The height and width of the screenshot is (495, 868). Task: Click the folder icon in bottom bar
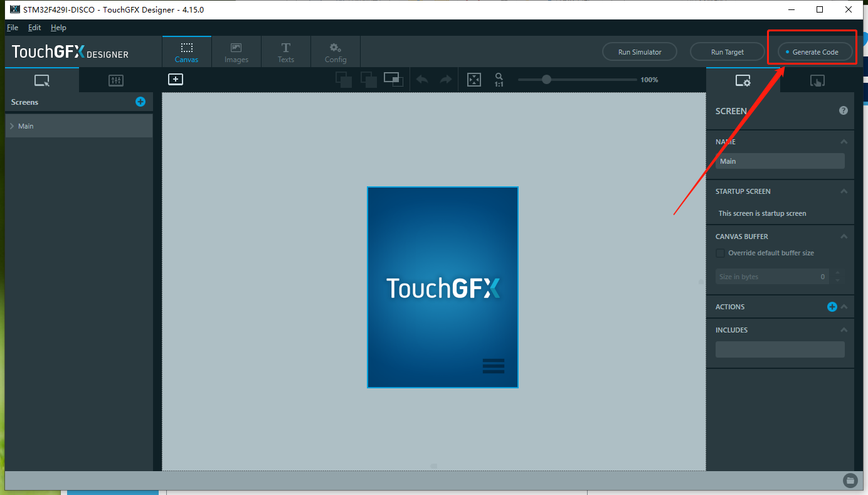(x=850, y=481)
